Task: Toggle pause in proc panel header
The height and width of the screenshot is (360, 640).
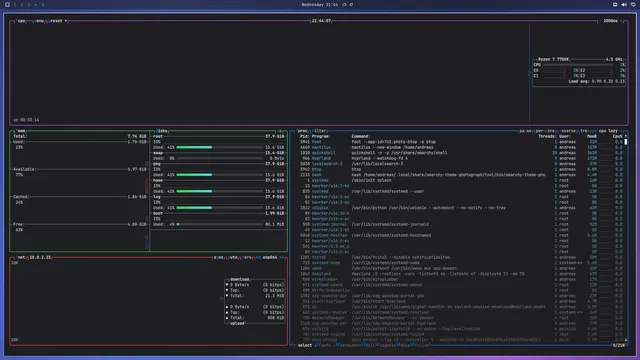Action: [x=525, y=131]
